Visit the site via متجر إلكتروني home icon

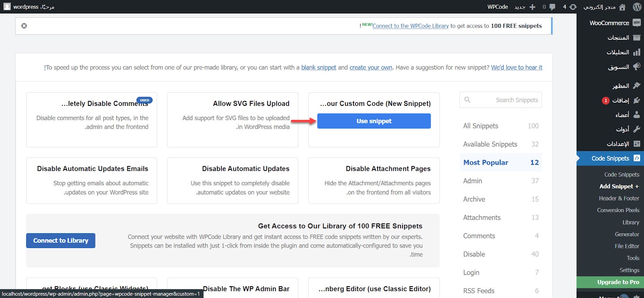pos(605,7)
